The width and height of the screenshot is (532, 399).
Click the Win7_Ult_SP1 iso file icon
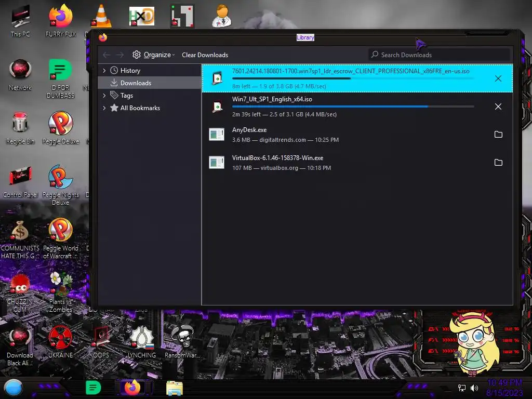coord(217,107)
